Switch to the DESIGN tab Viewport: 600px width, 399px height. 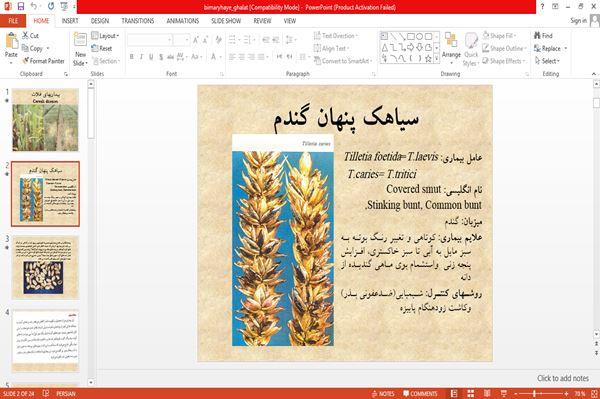[x=100, y=21]
